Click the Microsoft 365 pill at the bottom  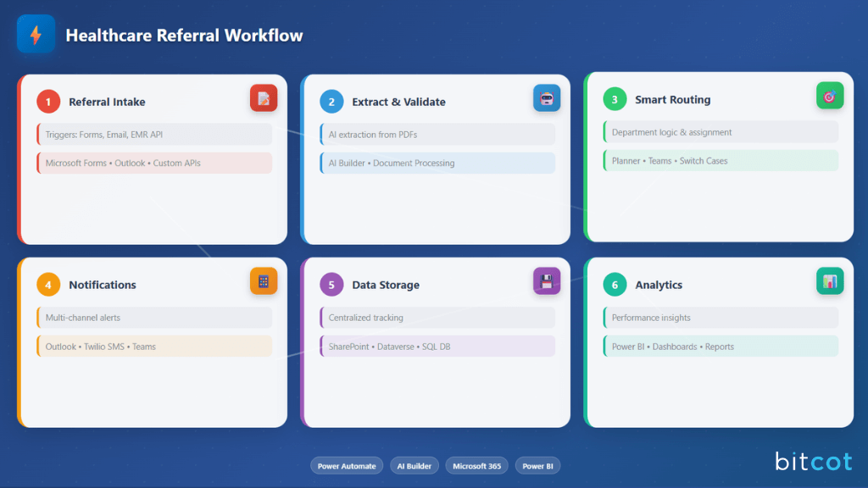[x=476, y=465]
